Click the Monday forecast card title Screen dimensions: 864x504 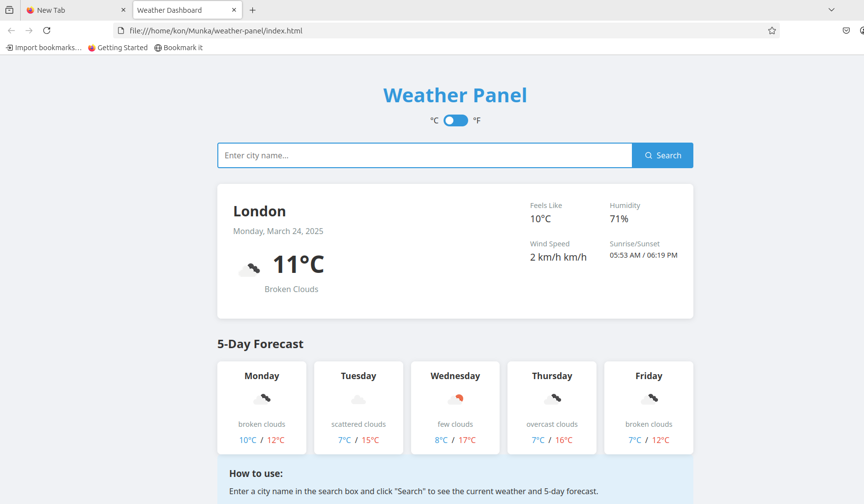point(262,376)
